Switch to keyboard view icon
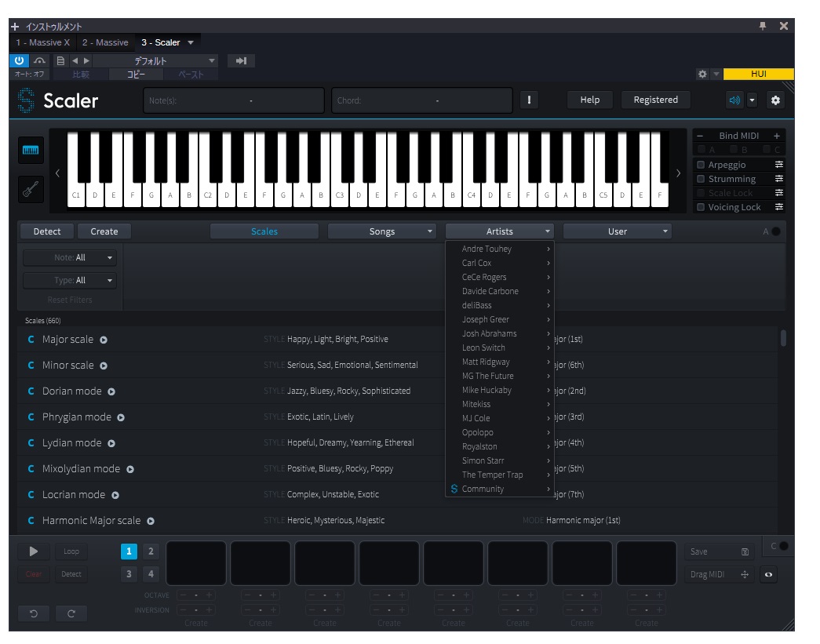Viewport: 820px width, 644px height. 31,151
